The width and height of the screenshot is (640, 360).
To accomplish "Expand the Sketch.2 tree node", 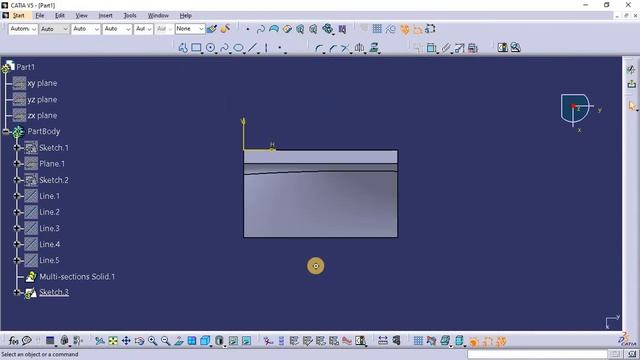I will click(17, 180).
